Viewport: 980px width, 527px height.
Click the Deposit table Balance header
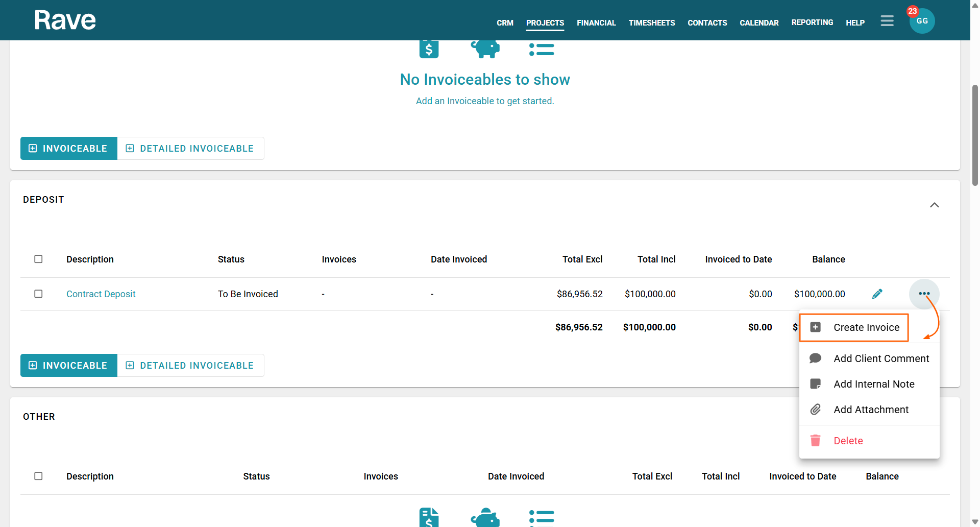828,259
